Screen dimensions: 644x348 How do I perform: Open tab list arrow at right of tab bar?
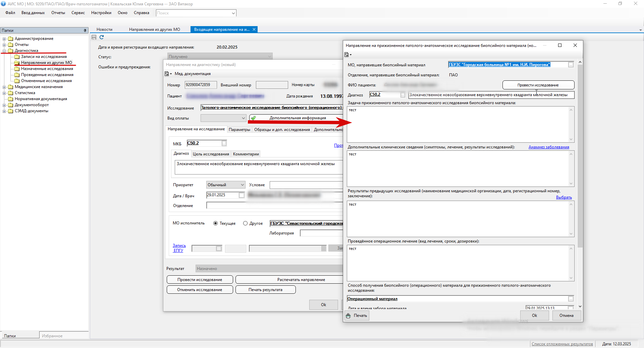click(640, 30)
